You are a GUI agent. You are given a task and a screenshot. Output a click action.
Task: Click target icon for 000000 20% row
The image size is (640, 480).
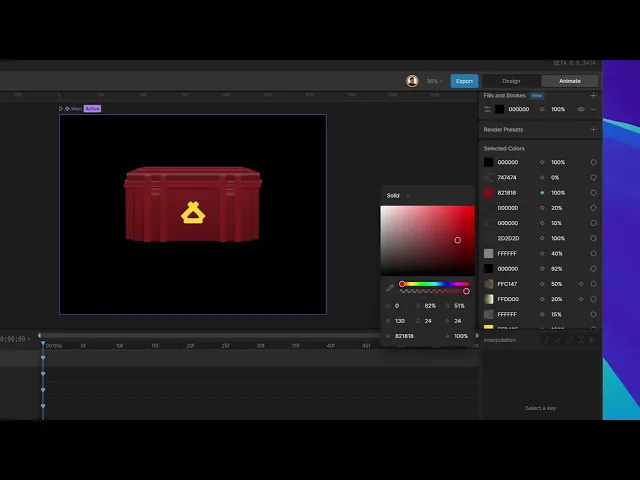[593, 208]
